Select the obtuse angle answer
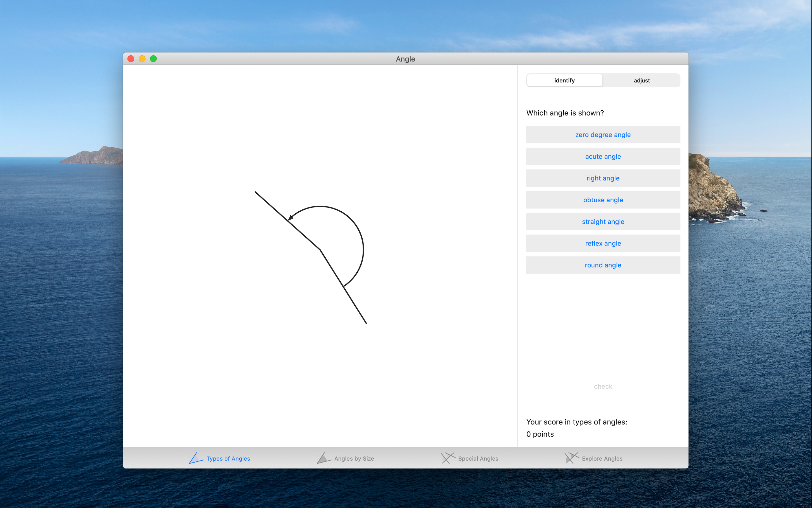The image size is (812, 508). pyautogui.click(x=603, y=200)
